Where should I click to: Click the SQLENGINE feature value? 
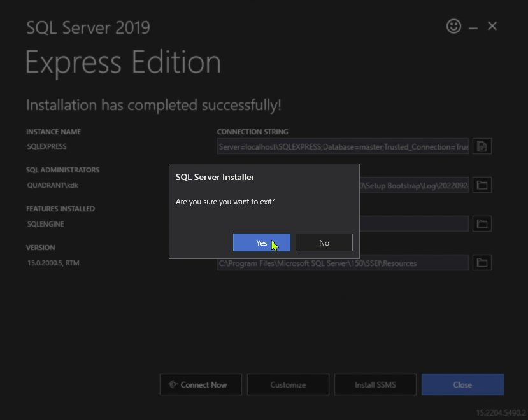45,224
